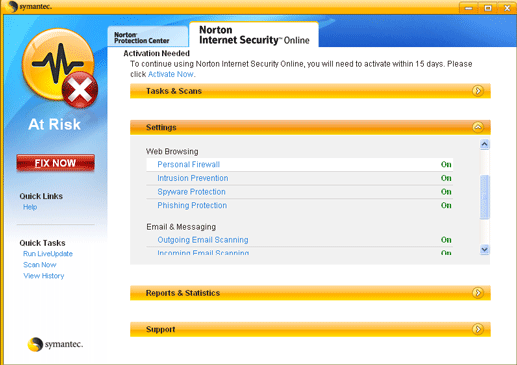Click the At Risk status icon

[x=60, y=68]
